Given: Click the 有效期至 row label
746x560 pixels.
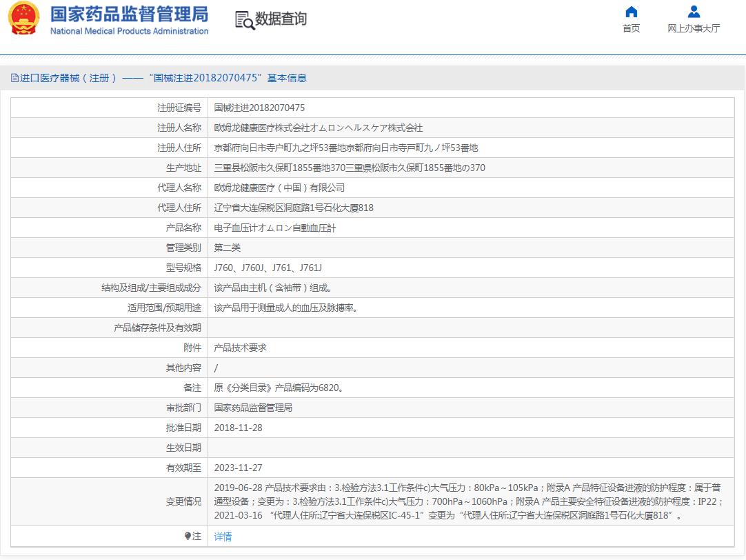Looking at the screenshot, I should [183, 467].
